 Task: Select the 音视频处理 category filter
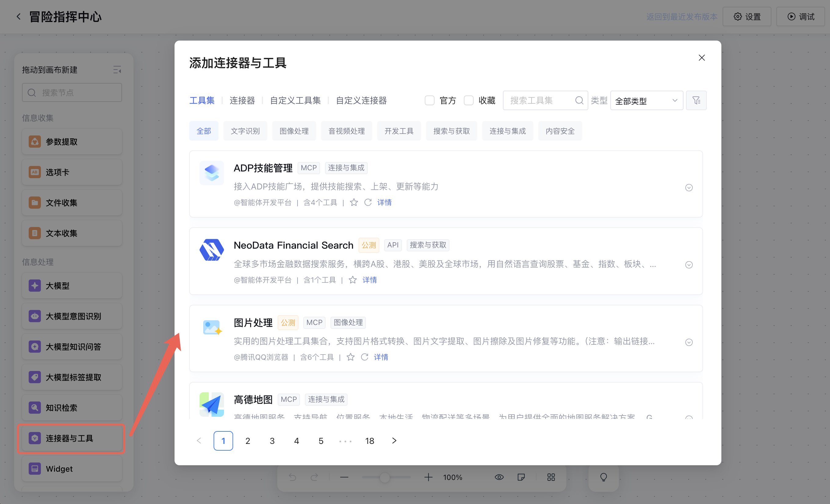(x=347, y=131)
